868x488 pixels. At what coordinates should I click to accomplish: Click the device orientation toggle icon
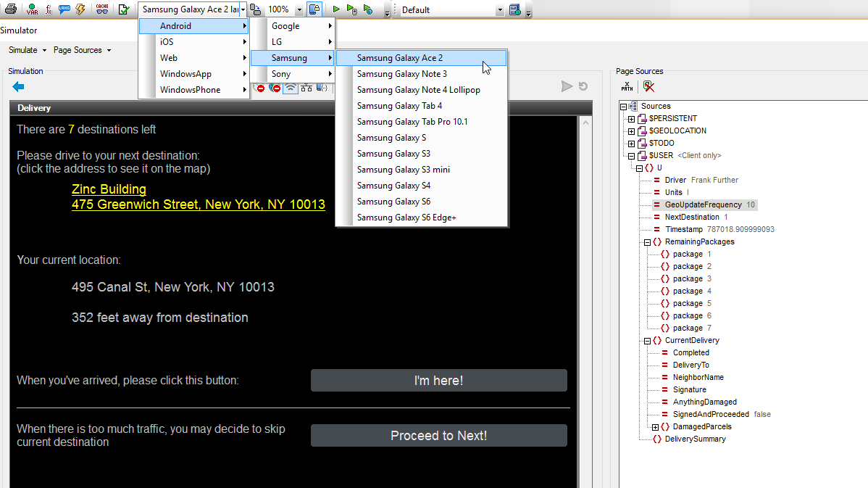pyautogui.click(x=255, y=9)
